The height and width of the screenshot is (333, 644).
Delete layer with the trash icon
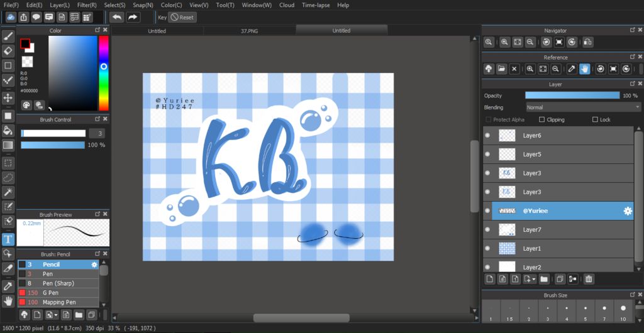pos(589,279)
